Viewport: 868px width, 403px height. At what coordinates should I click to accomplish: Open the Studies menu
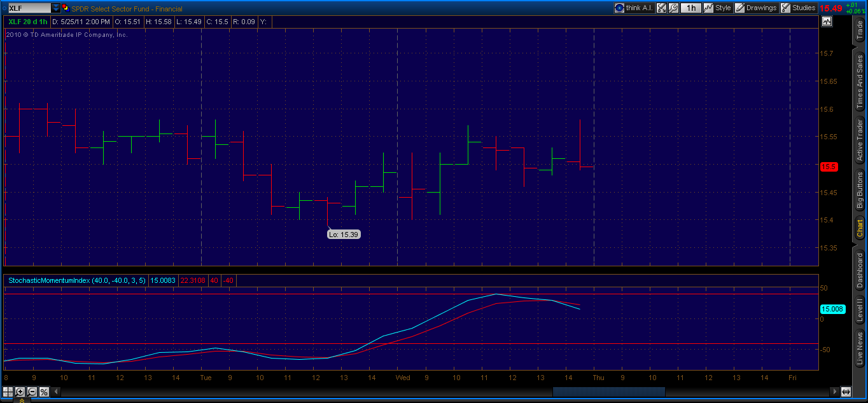799,8
